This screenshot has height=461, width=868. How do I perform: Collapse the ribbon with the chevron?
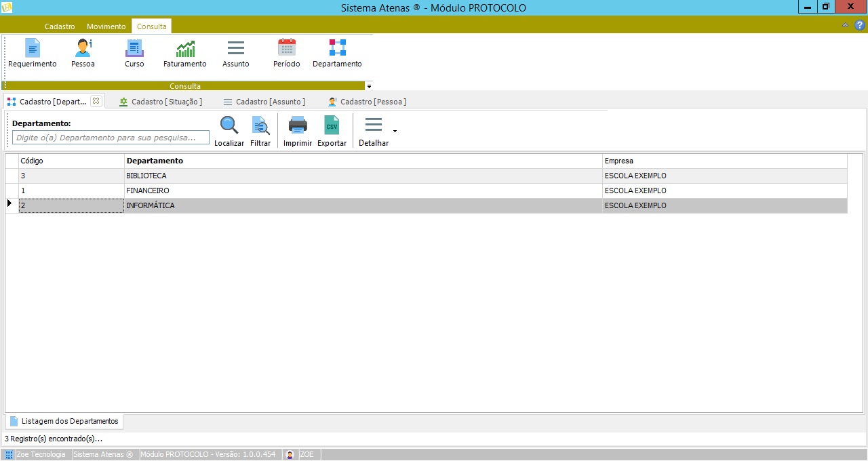[x=845, y=25]
